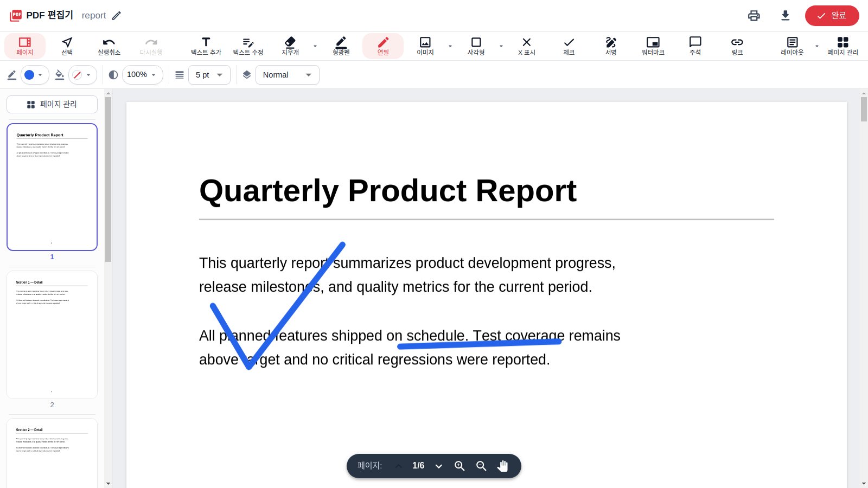
Task: Go to the next page with down chevron
Action: 439,466
